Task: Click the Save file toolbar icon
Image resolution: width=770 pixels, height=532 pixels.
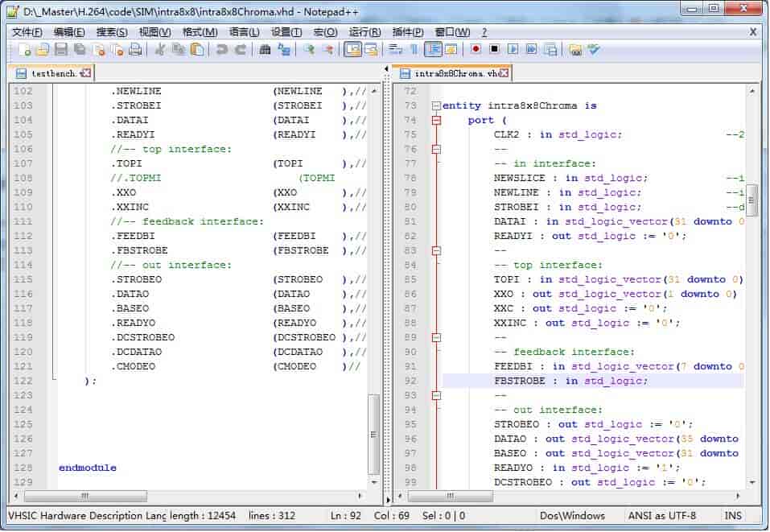Action: tap(61, 50)
